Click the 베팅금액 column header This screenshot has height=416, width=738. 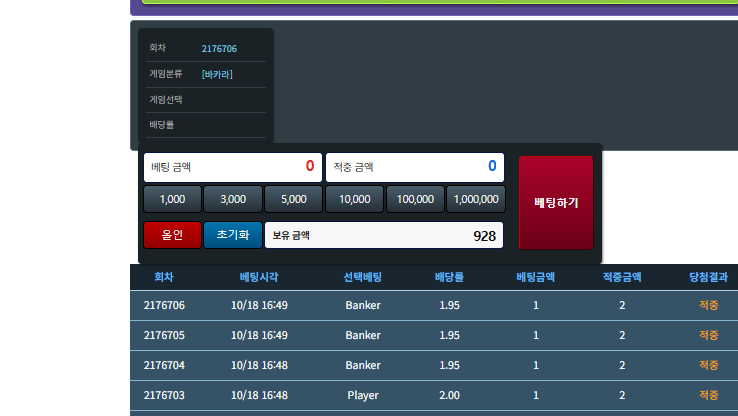pos(536,277)
